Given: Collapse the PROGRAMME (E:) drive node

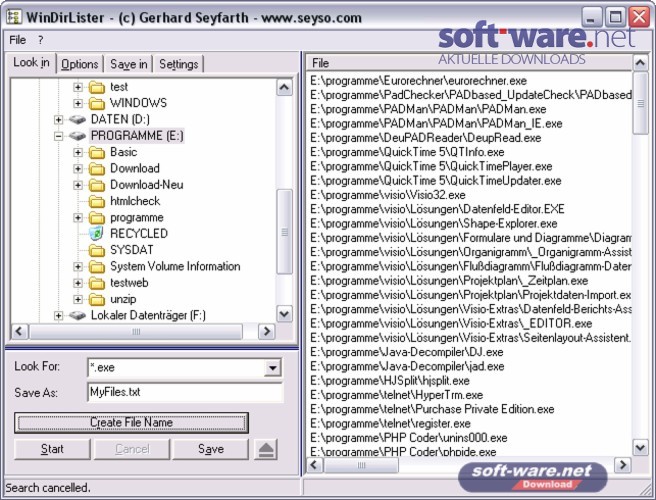Looking at the screenshot, I should [59, 136].
